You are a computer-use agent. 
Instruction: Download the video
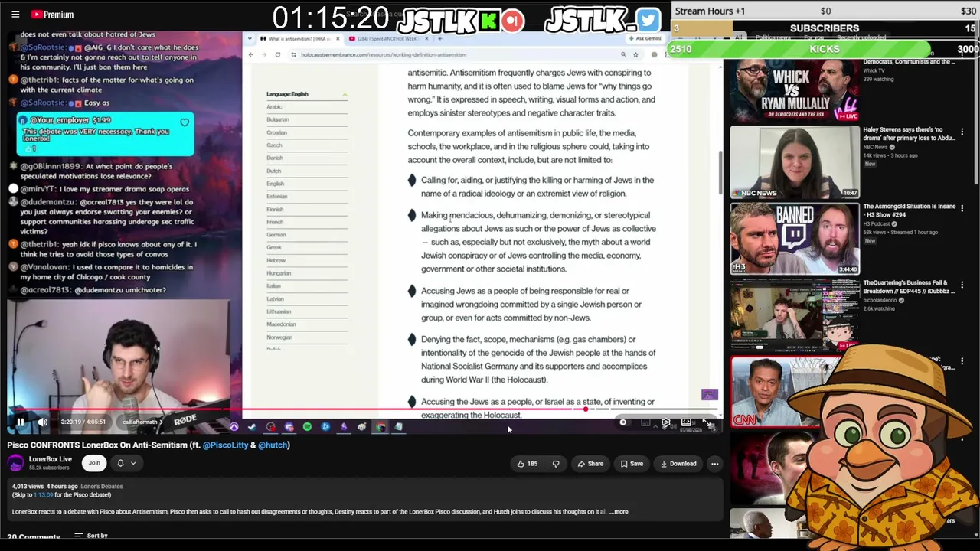click(x=678, y=464)
